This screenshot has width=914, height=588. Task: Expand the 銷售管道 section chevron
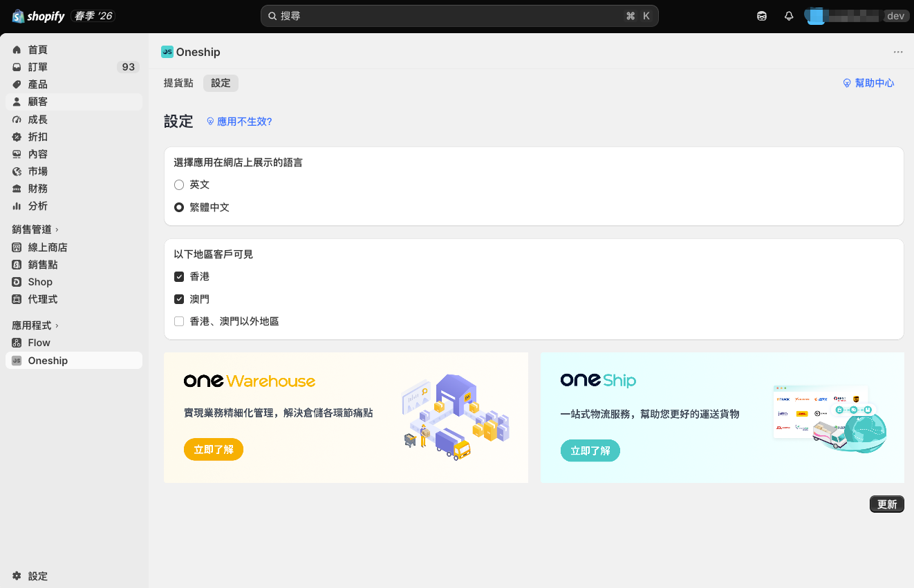pos(57,229)
